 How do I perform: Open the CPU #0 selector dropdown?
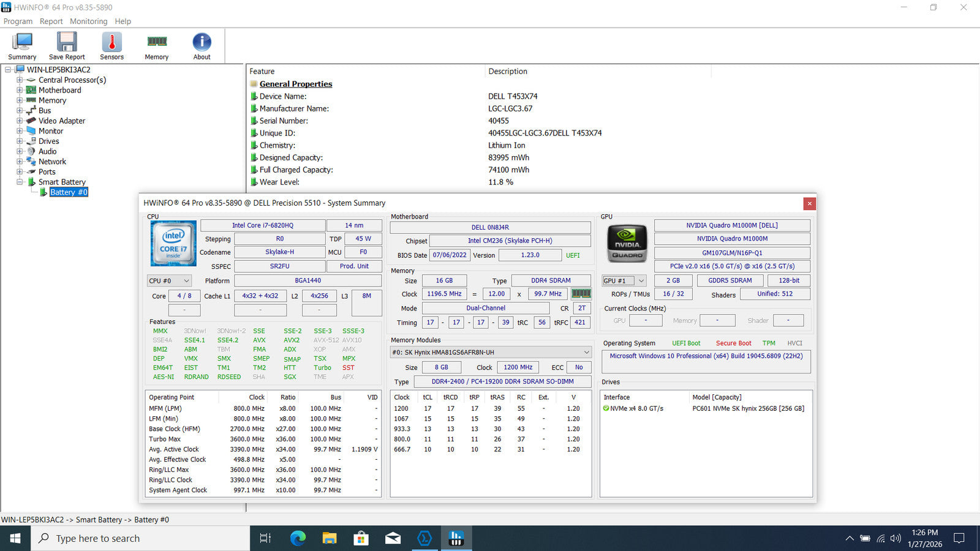pyautogui.click(x=170, y=280)
